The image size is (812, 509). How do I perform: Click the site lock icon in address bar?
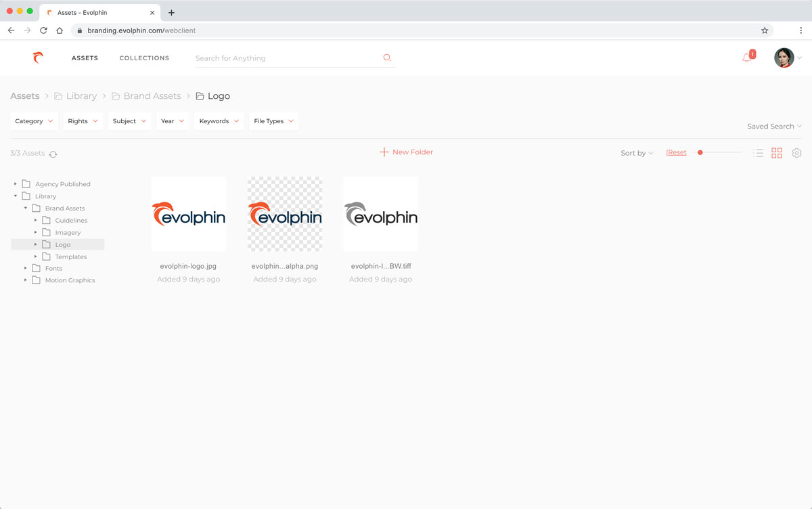pos(80,30)
